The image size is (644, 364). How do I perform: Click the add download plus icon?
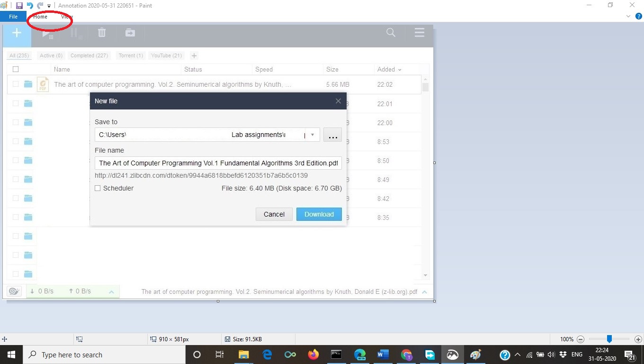17,33
